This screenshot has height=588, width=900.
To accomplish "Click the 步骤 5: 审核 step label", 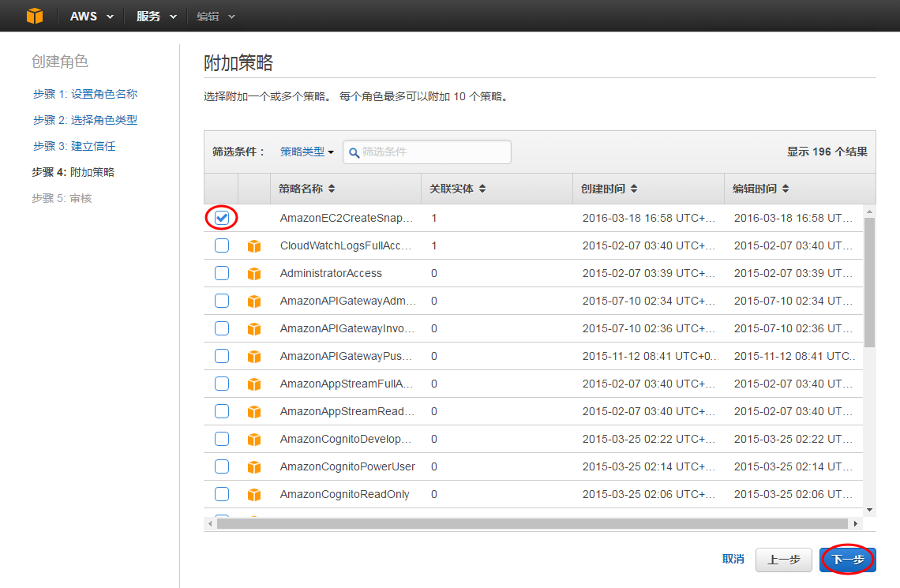I will pos(62,198).
